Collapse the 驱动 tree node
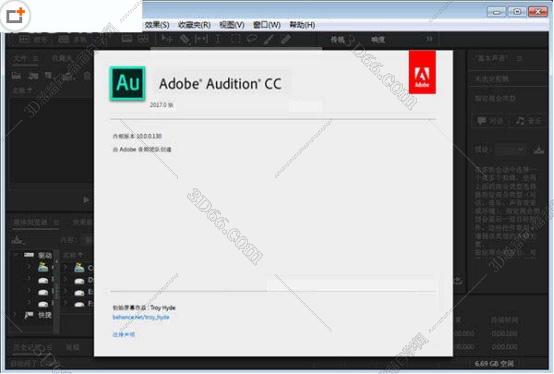Image resolution: width=554 pixels, height=374 pixels. tap(16, 255)
